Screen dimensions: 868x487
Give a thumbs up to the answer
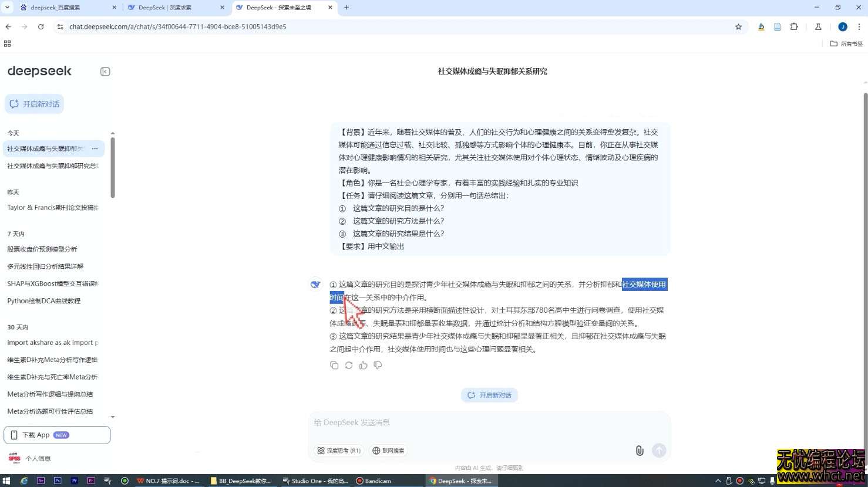tap(363, 365)
